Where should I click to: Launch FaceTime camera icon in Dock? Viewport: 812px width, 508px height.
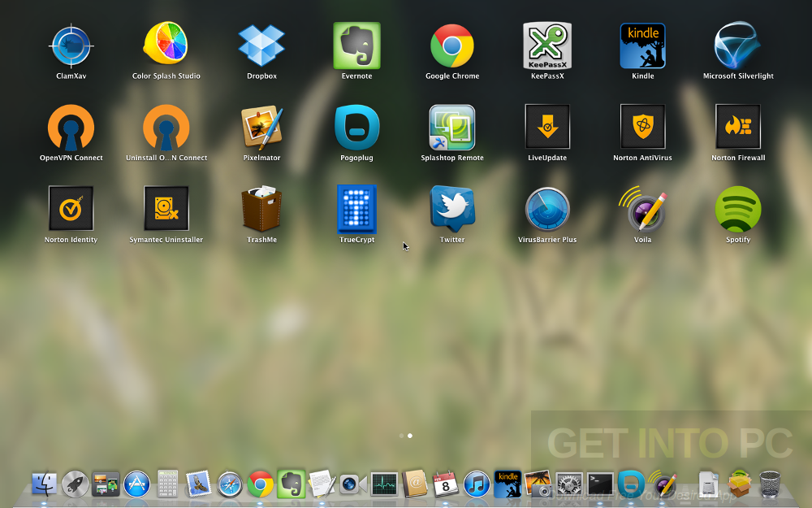click(353, 484)
